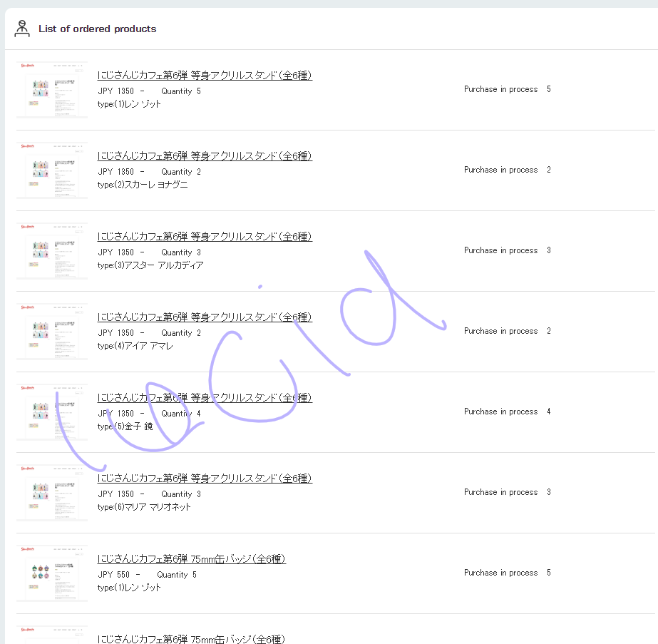The image size is (658, 644).
Task: Click Purchase in process for type (6)マリア マリオネット
Action: point(500,492)
